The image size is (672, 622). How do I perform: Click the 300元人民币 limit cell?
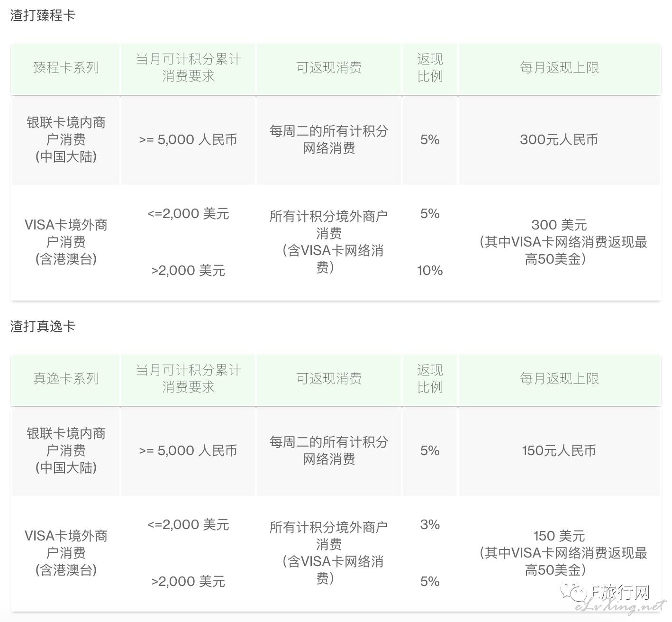(559, 140)
